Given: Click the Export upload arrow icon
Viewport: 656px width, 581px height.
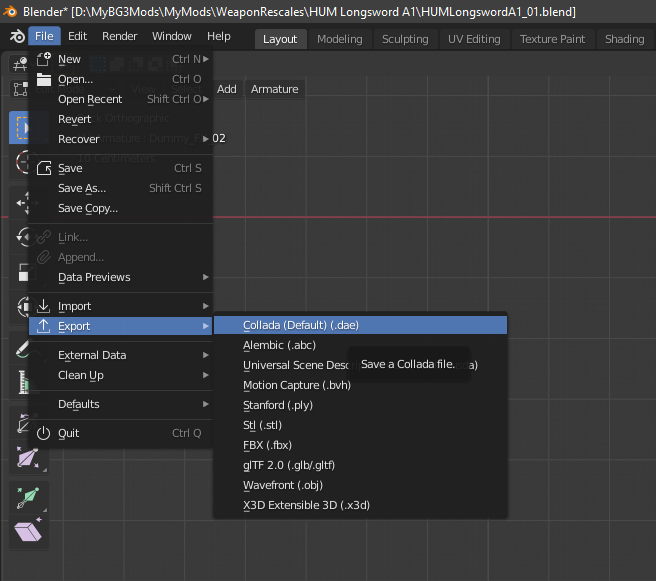Looking at the screenshot, I should [x=44, y=326].
